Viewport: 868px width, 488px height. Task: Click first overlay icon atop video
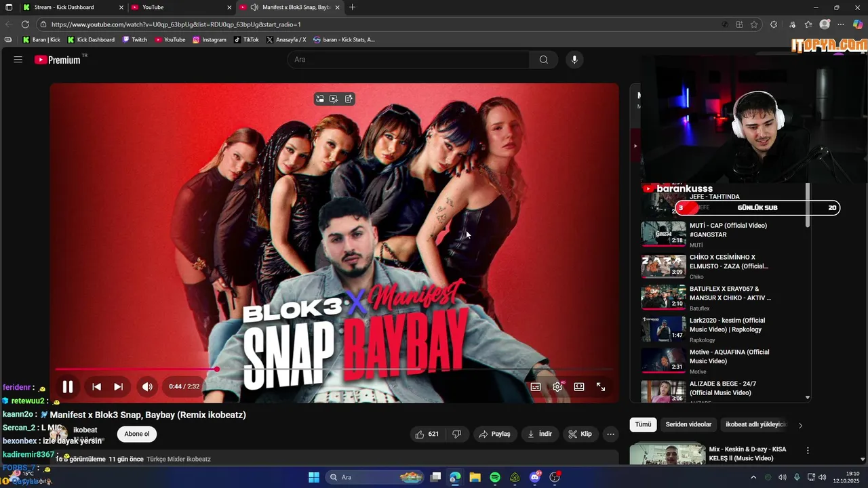pos(320,99)
